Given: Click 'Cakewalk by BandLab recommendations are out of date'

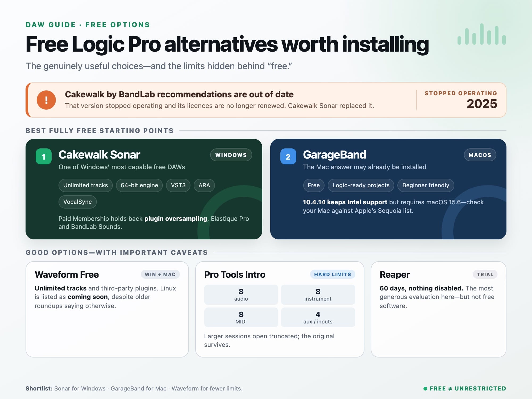Looking at the screenshot, I should [179, 94].
